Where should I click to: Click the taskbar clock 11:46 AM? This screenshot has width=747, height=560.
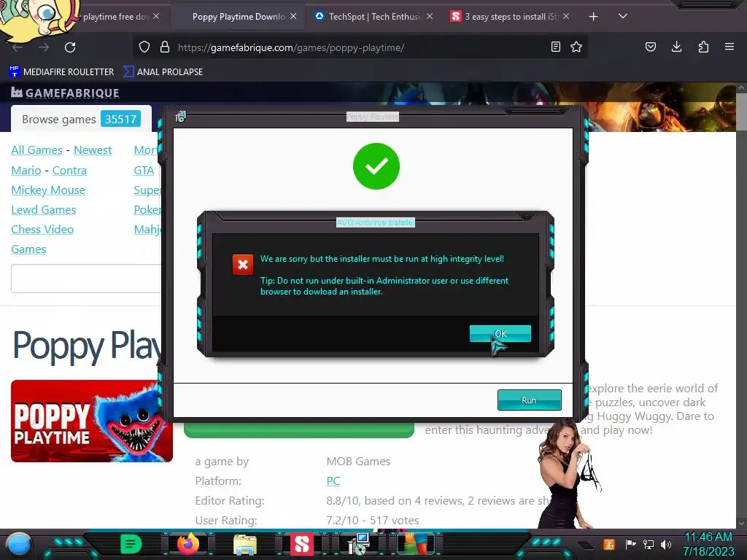[x=708, y=537]
